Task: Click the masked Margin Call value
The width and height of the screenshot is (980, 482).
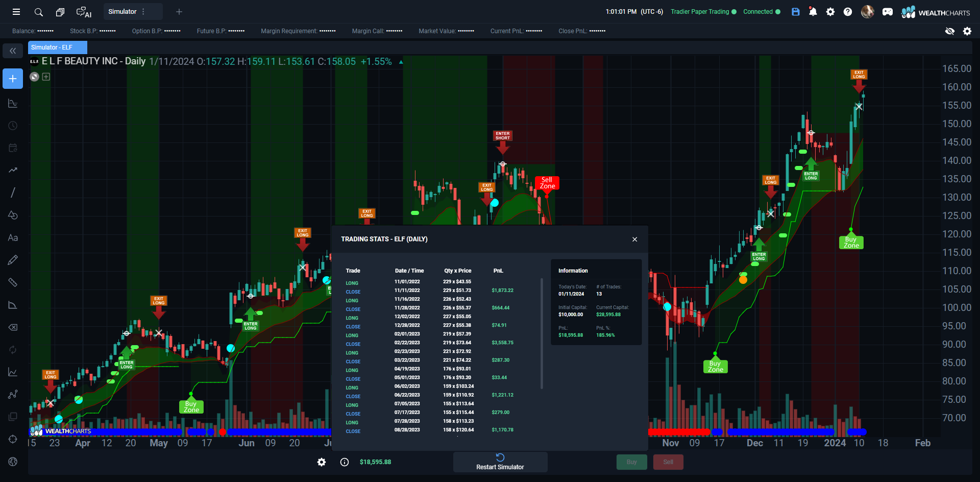Action: (x=394, y=31)
